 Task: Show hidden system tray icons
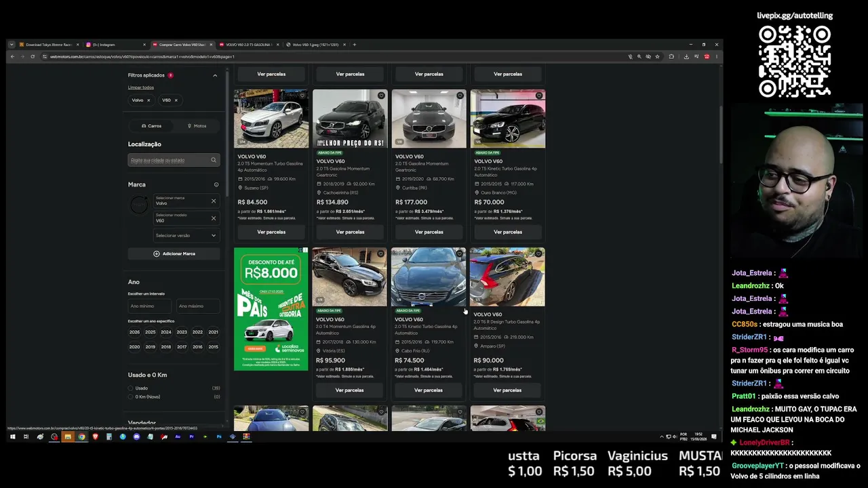[x=661, y=436]
